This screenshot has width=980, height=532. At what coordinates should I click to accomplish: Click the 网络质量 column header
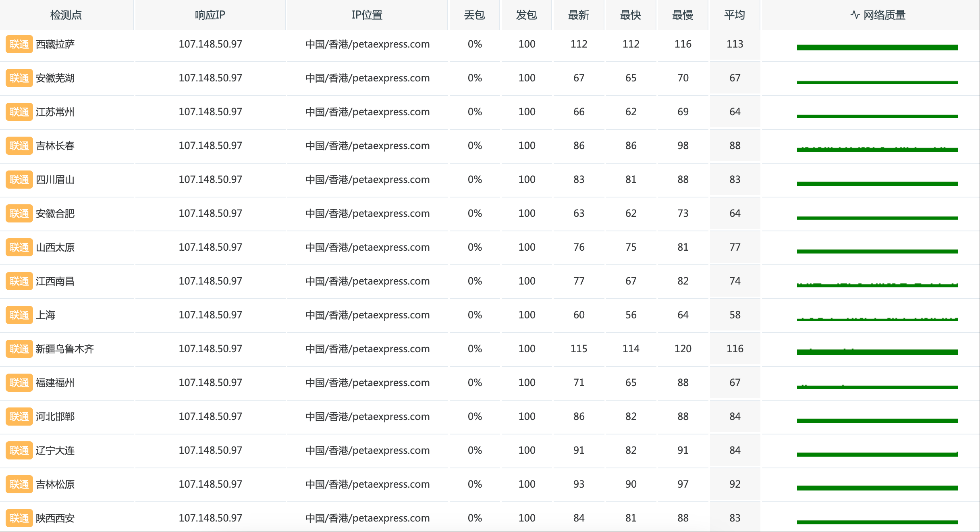click(x=878, y=15)
